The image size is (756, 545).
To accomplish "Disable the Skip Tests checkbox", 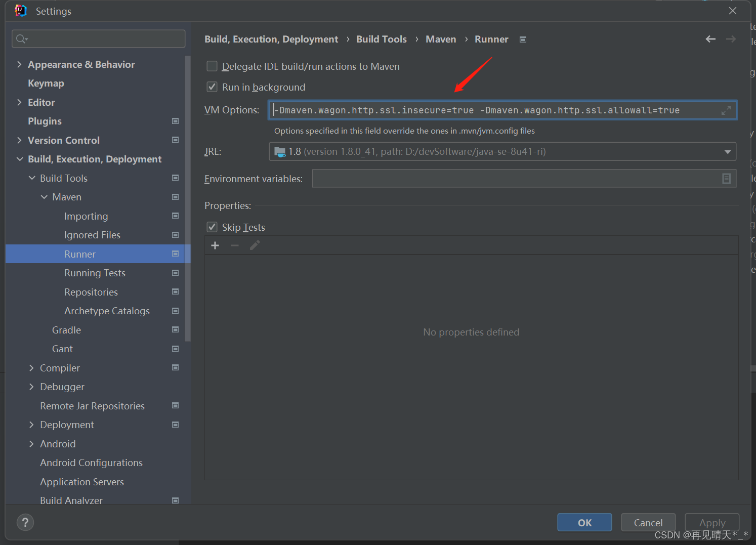I will (212, 227).
